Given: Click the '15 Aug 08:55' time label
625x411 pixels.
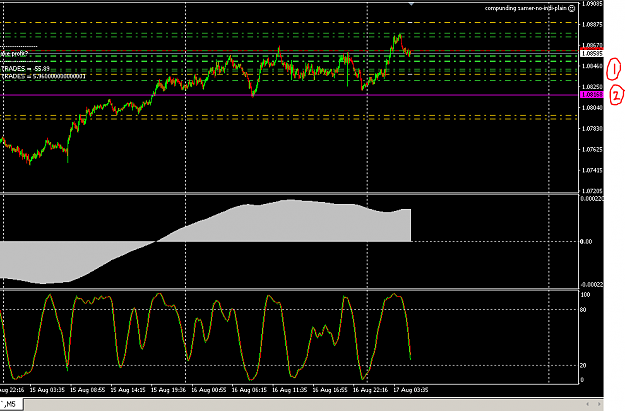Looking at the screenshot, I should 87,390.
